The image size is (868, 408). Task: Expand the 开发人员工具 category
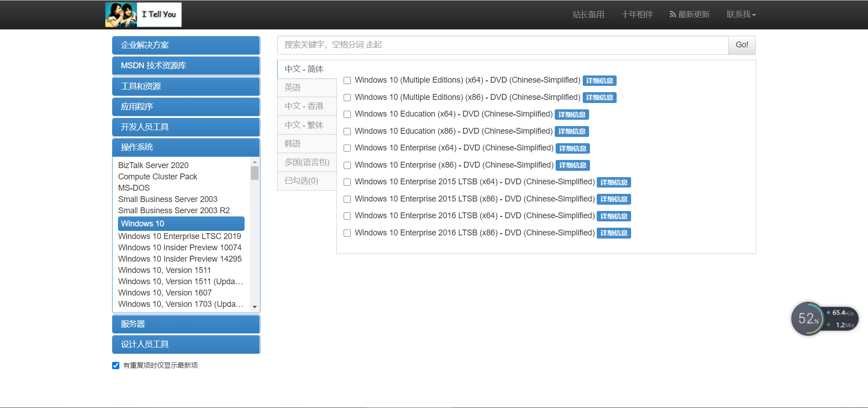coord(186,127)
